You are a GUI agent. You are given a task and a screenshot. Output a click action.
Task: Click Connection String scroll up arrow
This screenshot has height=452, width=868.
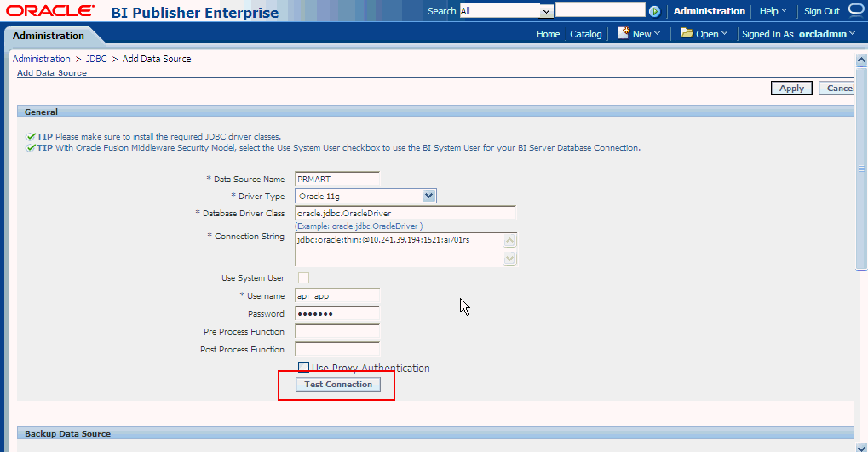coord(510,240)
